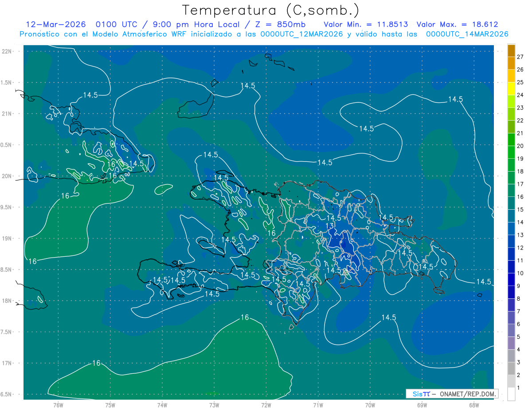
Task: Click the Sisπ logo text
Action: coord(421,394)
